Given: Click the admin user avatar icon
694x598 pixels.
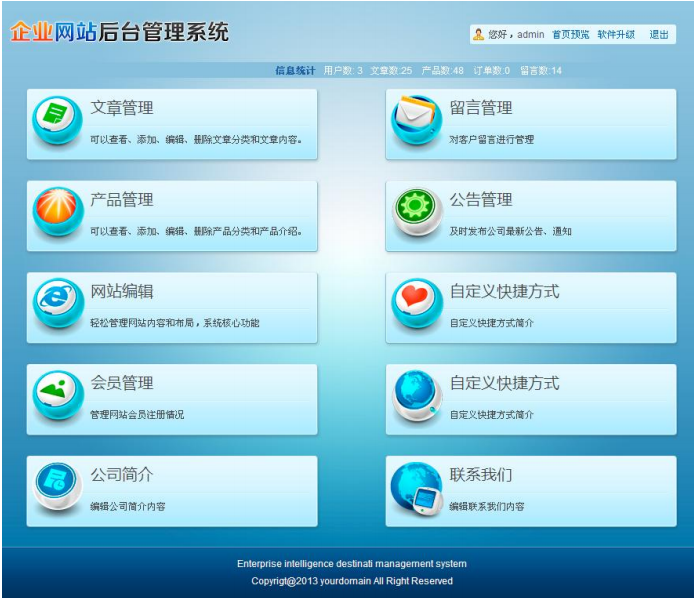Looking at the screenshot, I should pos(479,35).
